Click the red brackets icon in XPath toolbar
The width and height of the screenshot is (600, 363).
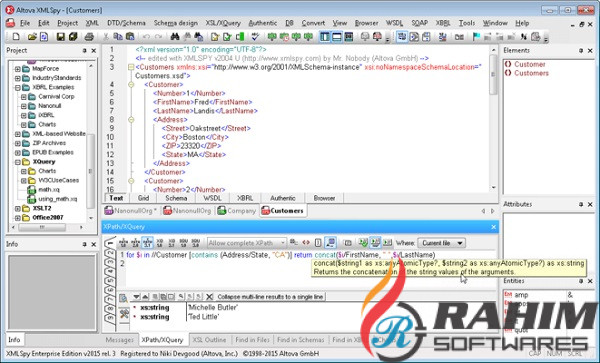click(x=306, y=243)
